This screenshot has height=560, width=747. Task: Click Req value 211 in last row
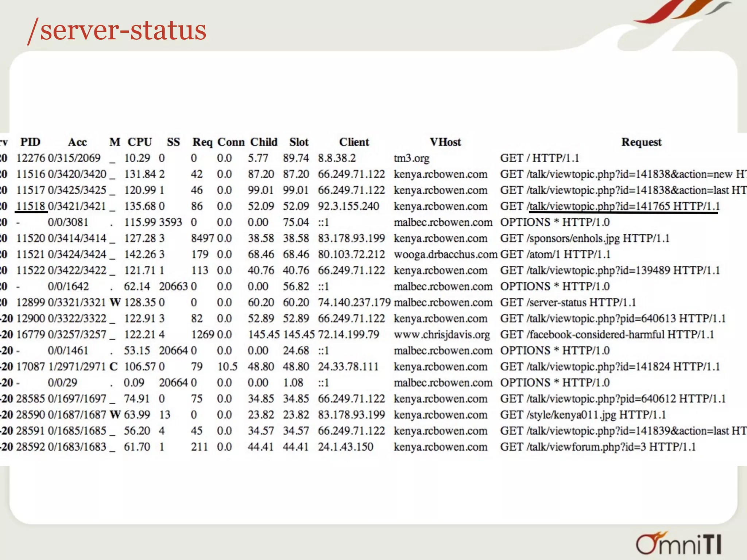[x=200, y=447]
